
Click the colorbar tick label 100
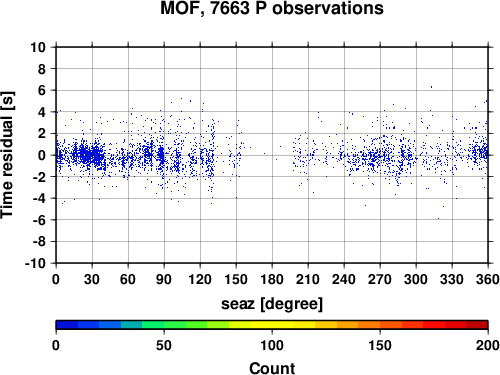[x=272, y=346]
